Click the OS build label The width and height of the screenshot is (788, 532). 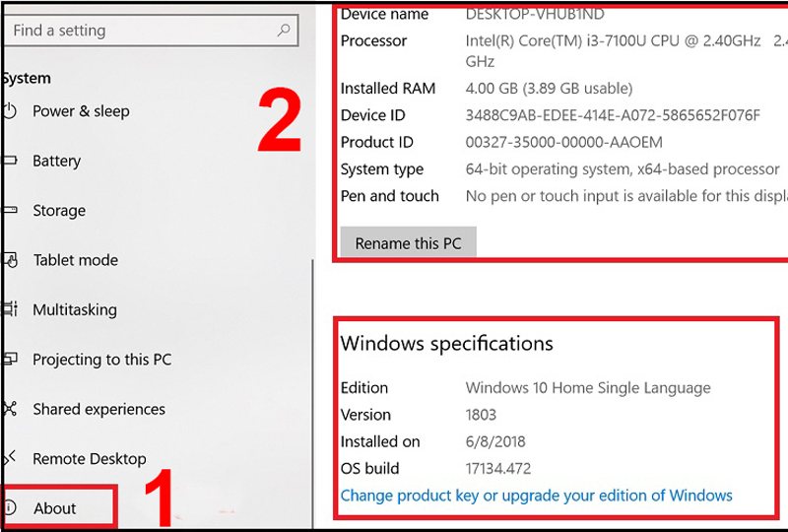[x=370, y=469]
